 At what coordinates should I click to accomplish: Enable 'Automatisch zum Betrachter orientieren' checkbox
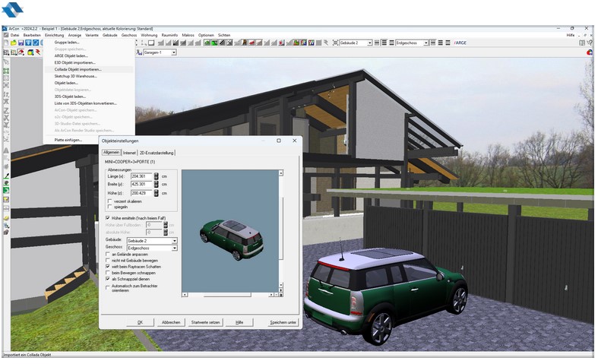(108, 287)
